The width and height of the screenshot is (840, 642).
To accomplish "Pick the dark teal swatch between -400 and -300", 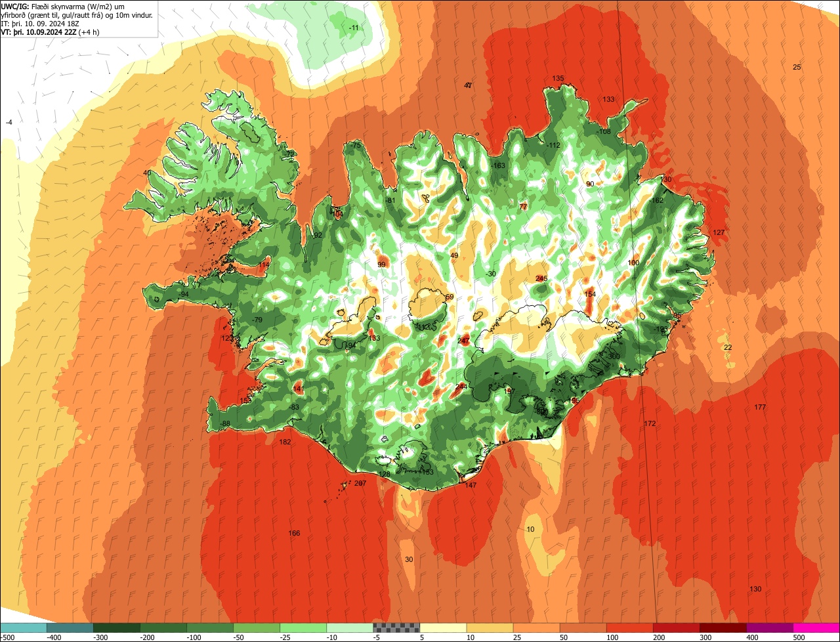I will tap(70, 628).
